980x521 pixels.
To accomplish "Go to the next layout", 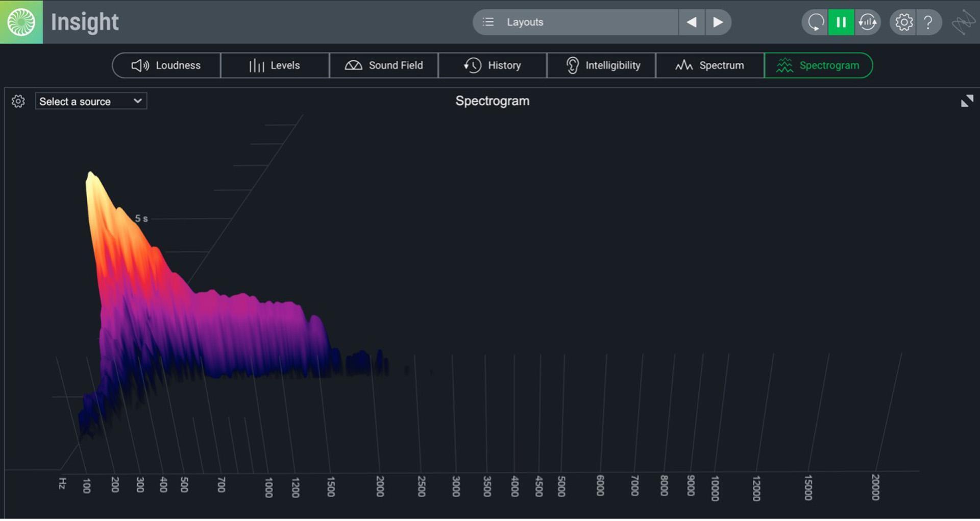I will 718,22.
